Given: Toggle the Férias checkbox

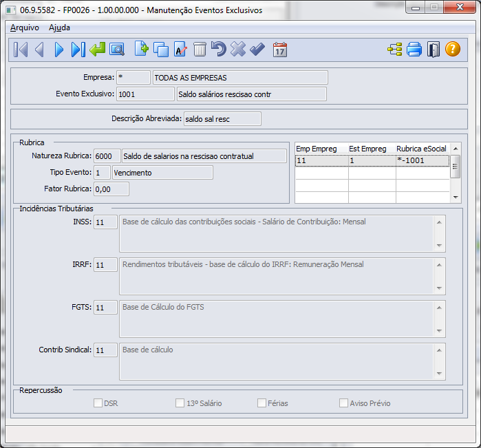Looking at the screenshot, I should point(261,403).
